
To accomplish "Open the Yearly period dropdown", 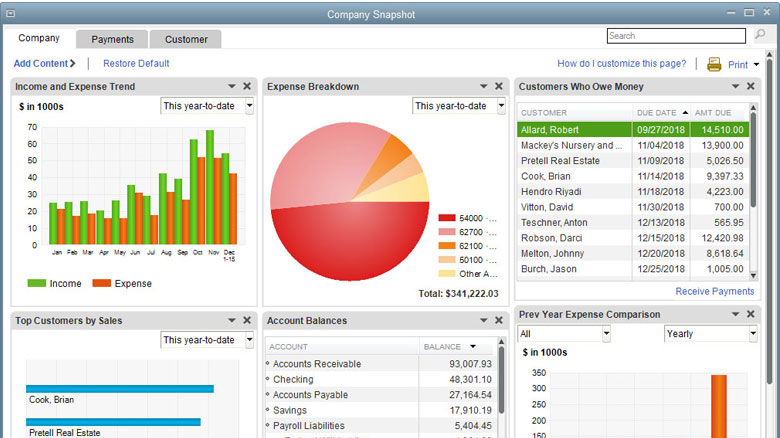I will (x=710, y=334).
